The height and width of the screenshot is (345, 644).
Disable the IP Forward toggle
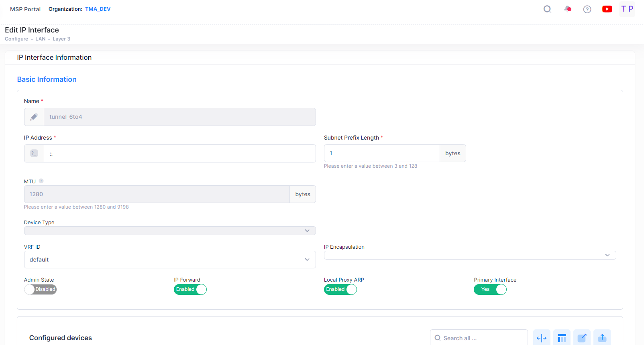(x=190, y=289)
